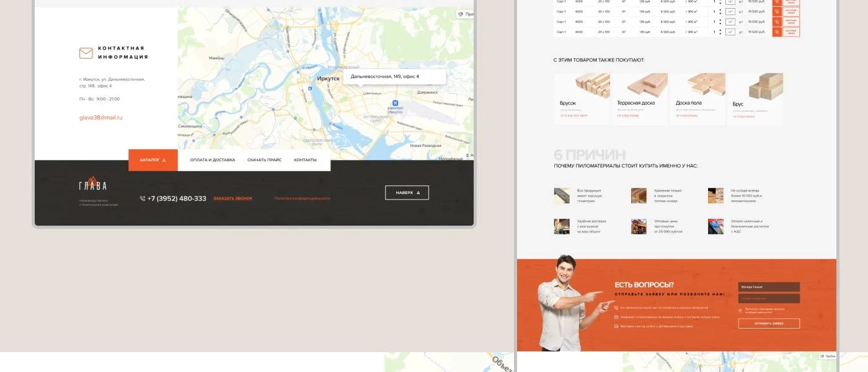Open the Каталог dropdown menu
The image size is (868, 372).
coord(153,160)
